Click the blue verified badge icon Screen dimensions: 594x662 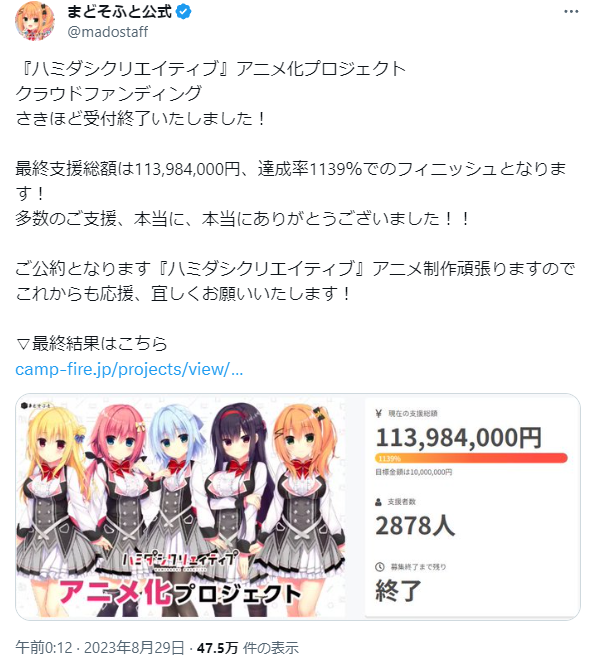[183, 12]
